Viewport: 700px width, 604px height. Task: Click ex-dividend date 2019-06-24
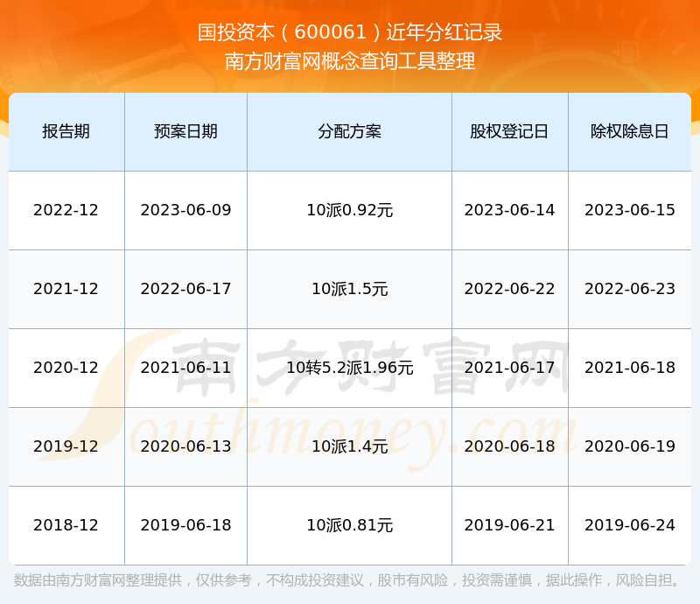click(x=629, y=525)
